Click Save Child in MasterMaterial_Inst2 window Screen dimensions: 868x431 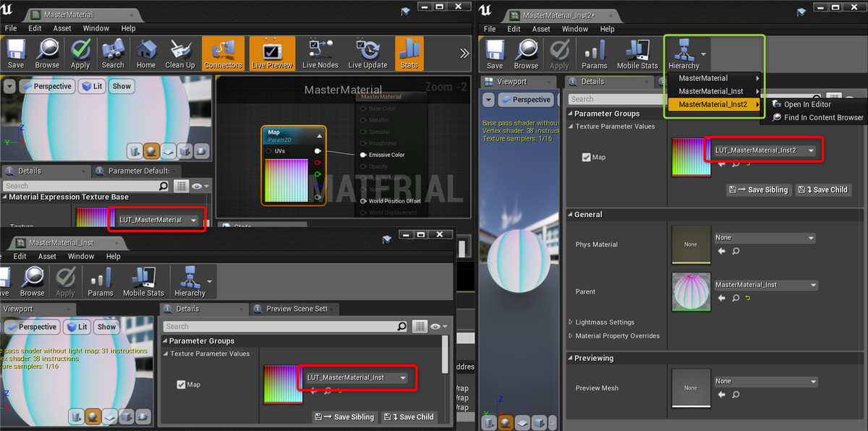tap(823, 189)
